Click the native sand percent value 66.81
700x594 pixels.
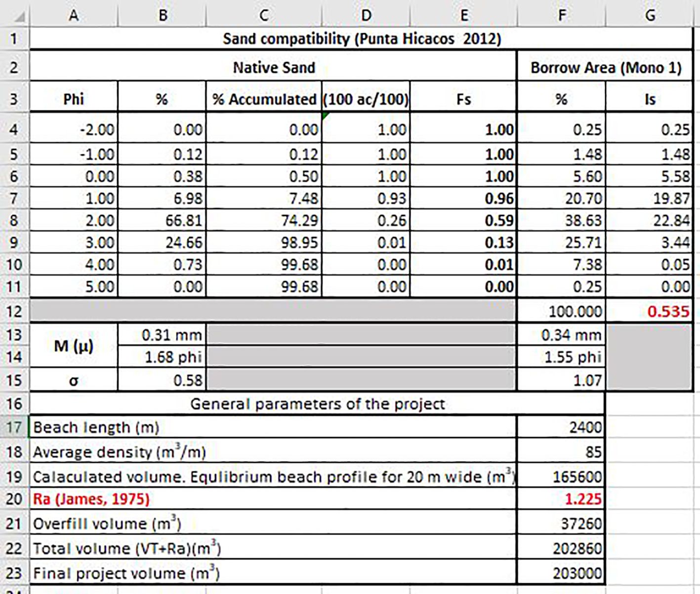click(162, 220)
